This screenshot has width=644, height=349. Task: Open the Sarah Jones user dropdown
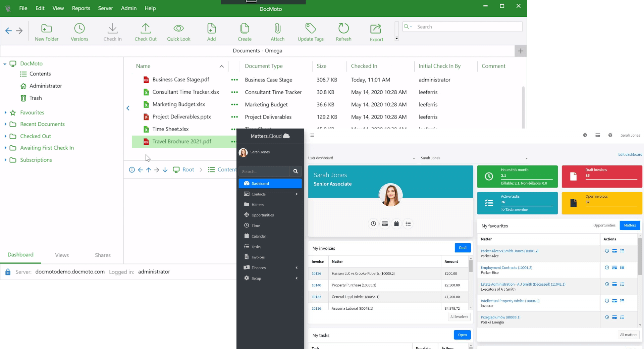[474, 158]
